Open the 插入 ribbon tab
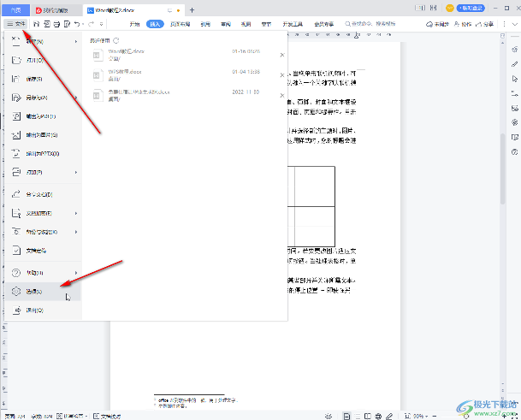The height and width of the screenshot is (420, 521). coord(155,24)
